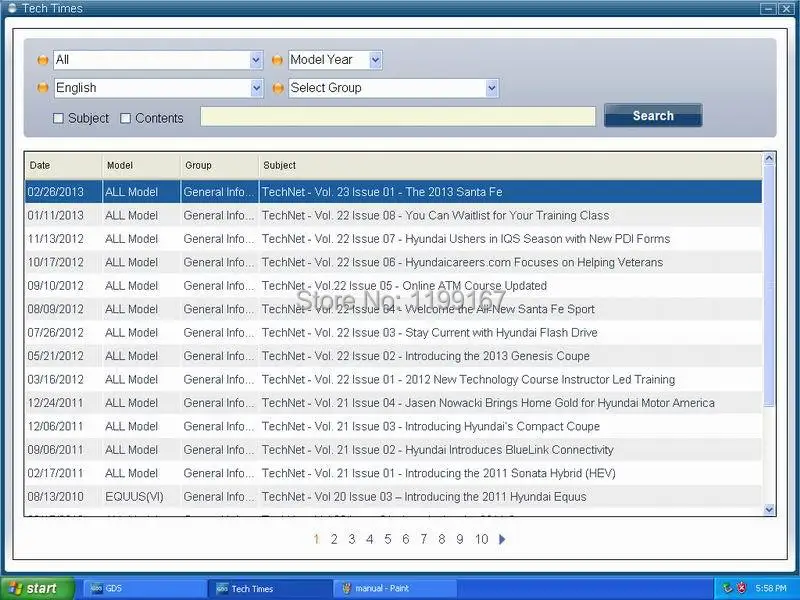Go to results page 2
800x600 pixels.
point(334,539)
